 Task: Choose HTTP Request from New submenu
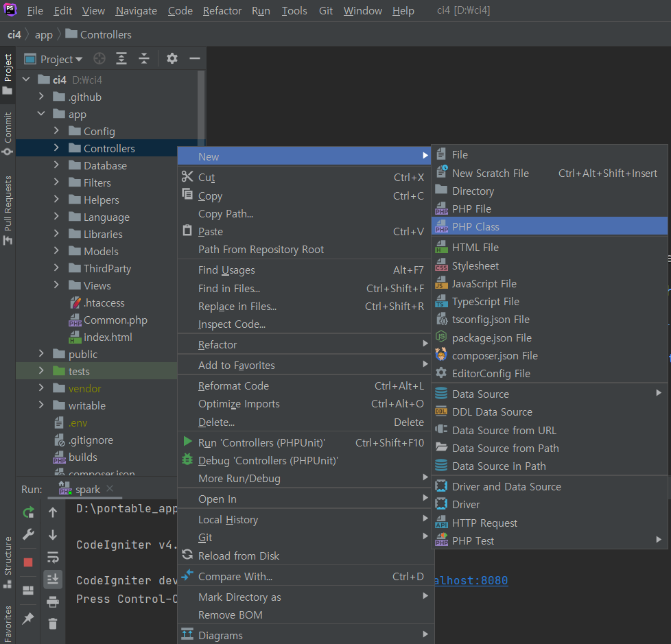pyautogui.click(x=550, y=523)
